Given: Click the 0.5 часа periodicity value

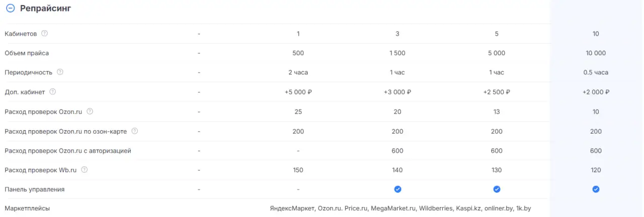Looking at the screenshot, I should [x=596, y=72].
